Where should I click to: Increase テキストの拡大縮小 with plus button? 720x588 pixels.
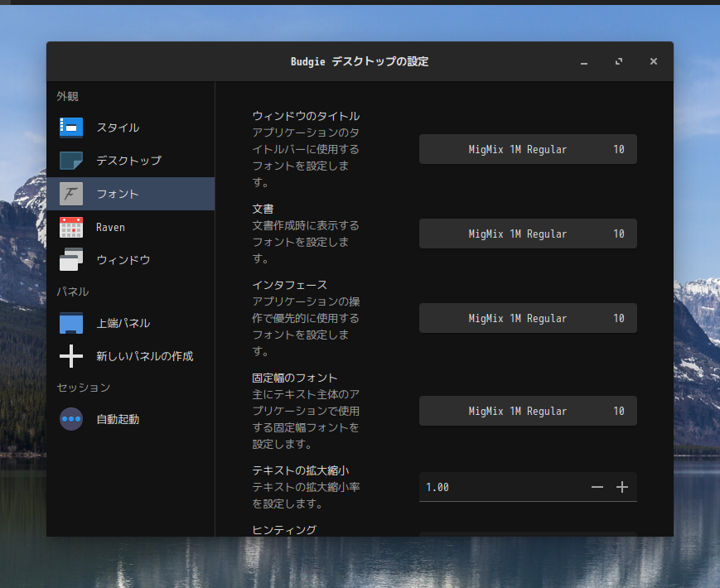622,487
